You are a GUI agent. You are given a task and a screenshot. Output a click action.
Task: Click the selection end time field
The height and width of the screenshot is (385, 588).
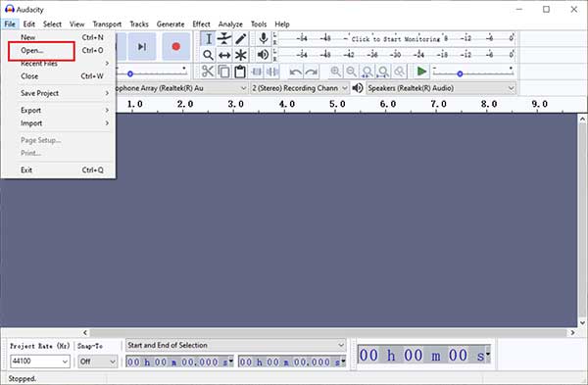coord(292,362)
